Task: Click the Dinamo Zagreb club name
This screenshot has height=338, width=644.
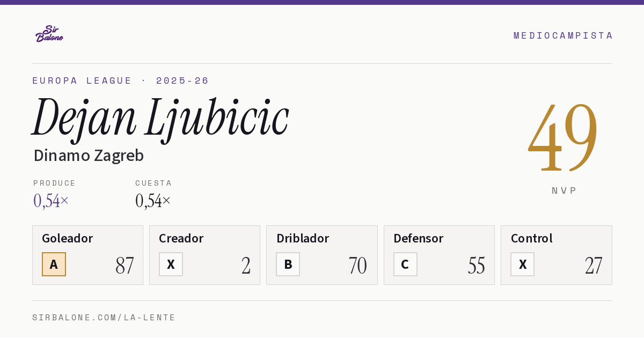Action: pyautogui.click(x=89, y=156)
